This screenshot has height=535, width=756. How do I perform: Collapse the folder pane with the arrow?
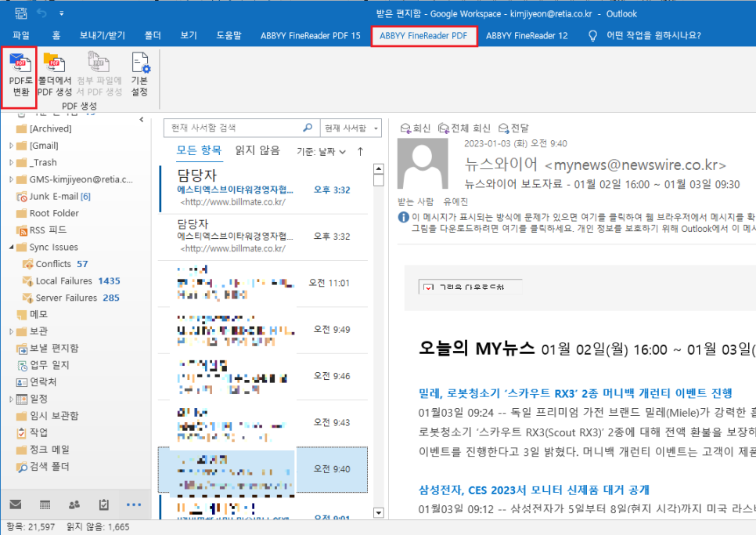pos(142,119)
